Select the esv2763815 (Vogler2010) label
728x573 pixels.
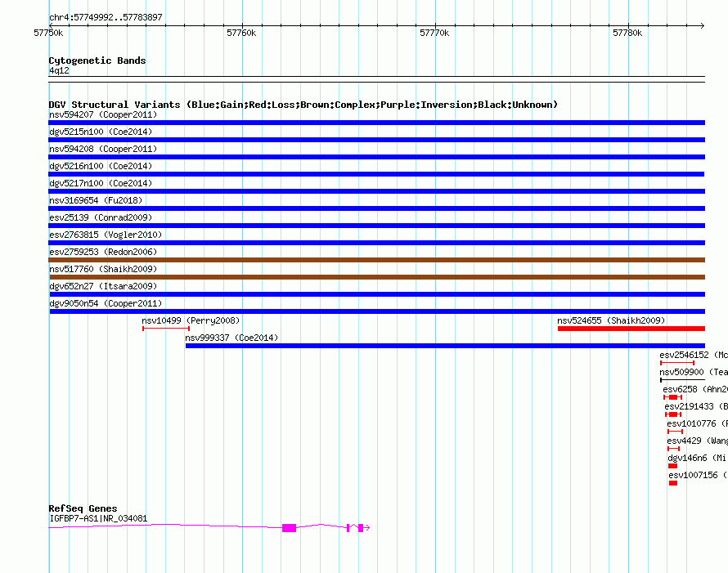coord(106,235)
